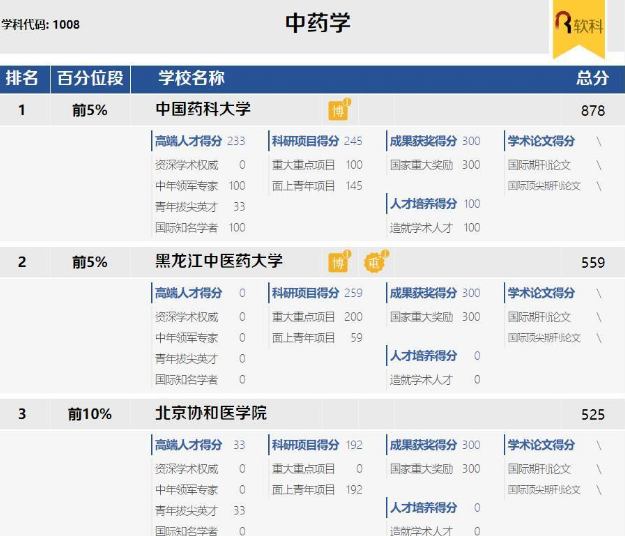Screen dimensions: 625x536
Task: Click 面上青年项目 192 row
Action: click(317, 490)
